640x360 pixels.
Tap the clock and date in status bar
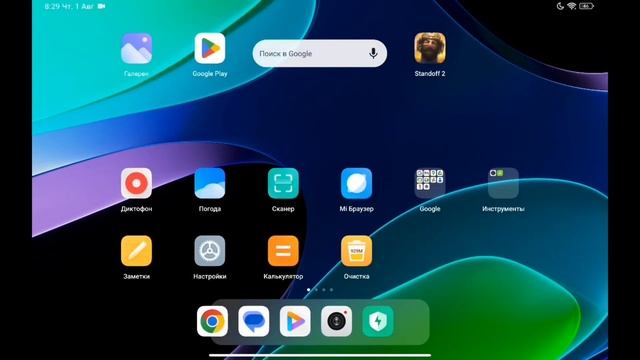pyautogui.click(x=69, y=7)
